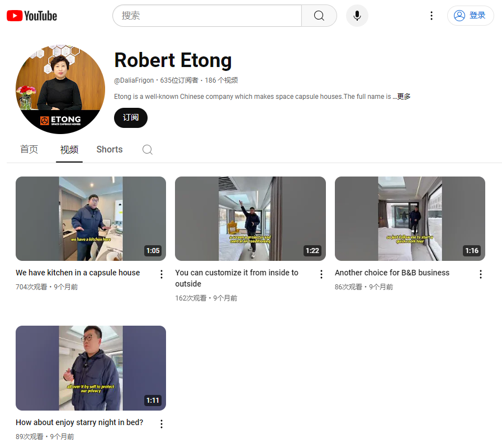This screenshot has height=448, width=502.
Task: Subscribe with the 订阅 button
Action: (131, 118)
